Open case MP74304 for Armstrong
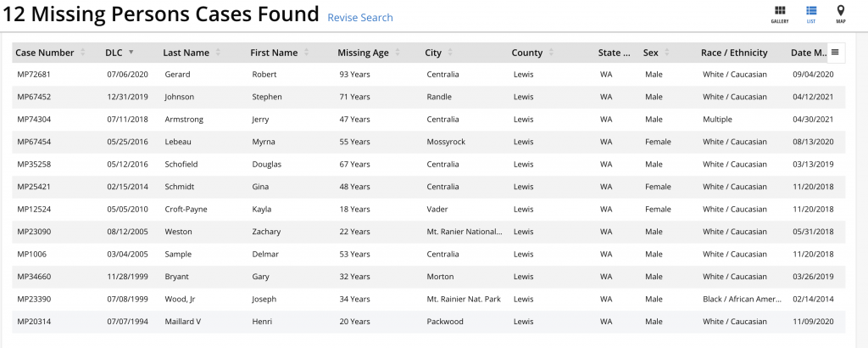Screen dimensions: 868x348 (x=34, y=120)
